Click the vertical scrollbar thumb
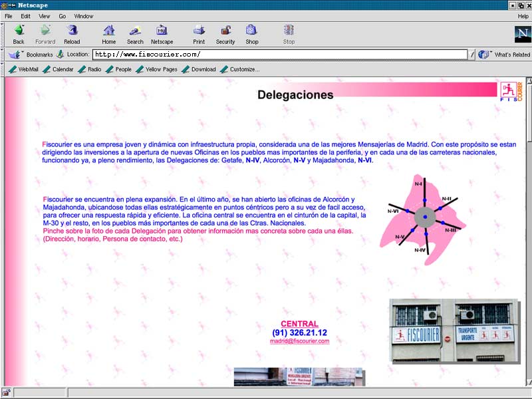 (x=529, y=112)
